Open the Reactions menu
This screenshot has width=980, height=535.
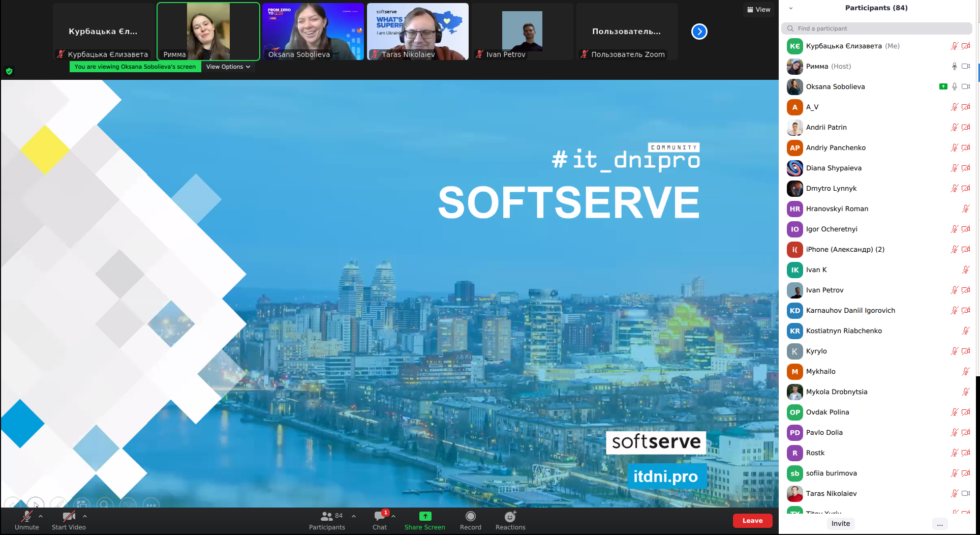[x=510, y=520]
